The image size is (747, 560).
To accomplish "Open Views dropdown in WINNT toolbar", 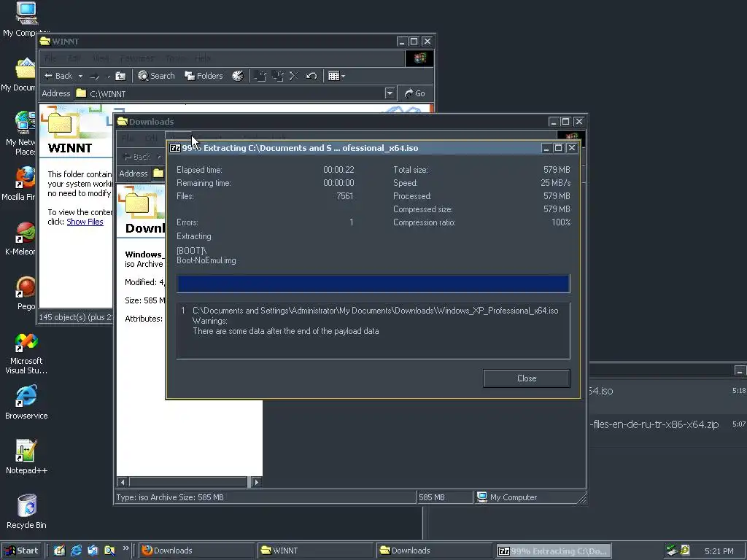I will (336, 76).
